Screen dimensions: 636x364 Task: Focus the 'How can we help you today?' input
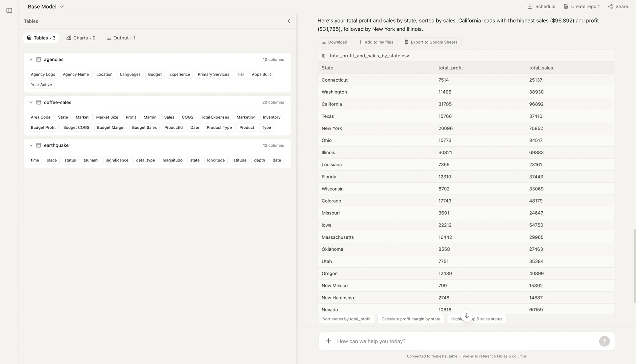click(x=465, y=341)
